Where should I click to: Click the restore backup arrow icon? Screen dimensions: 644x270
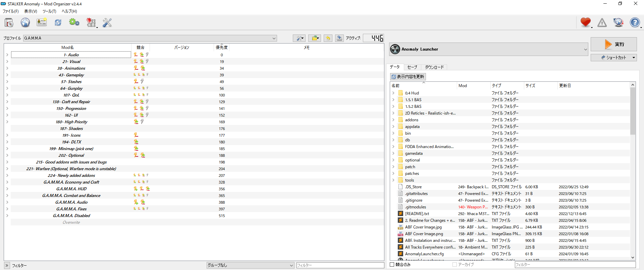point(328,38)
